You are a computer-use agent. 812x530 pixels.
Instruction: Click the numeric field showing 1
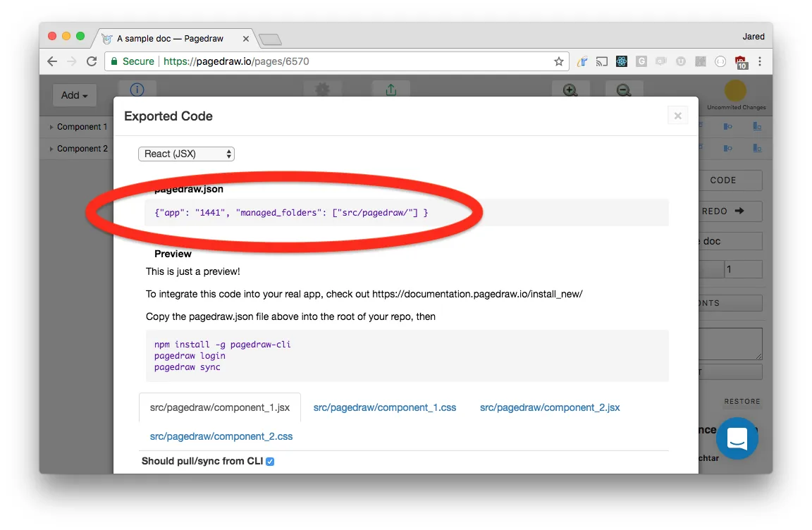click(x=743, y=269)
